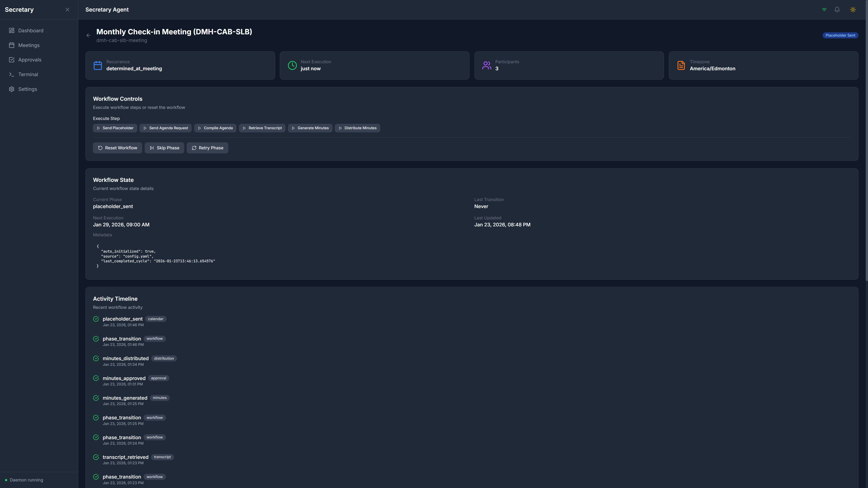The height and width of the screenshot is (488, 868).
Task: Open Settings in the sidebar
Action: click(x=27, y=89)
